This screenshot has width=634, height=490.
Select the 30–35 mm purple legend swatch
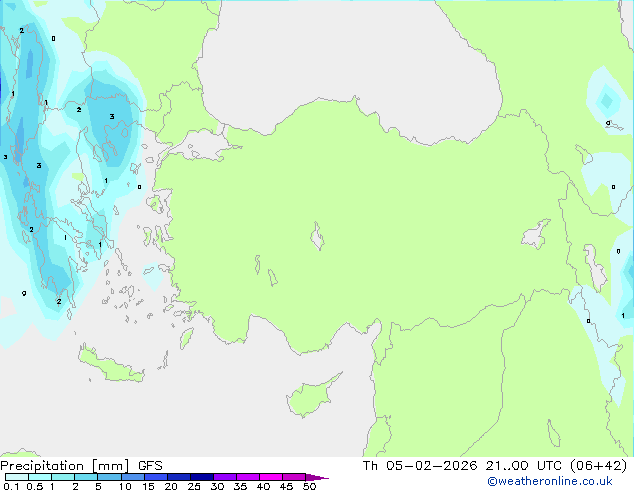click(x=224, y=477)
